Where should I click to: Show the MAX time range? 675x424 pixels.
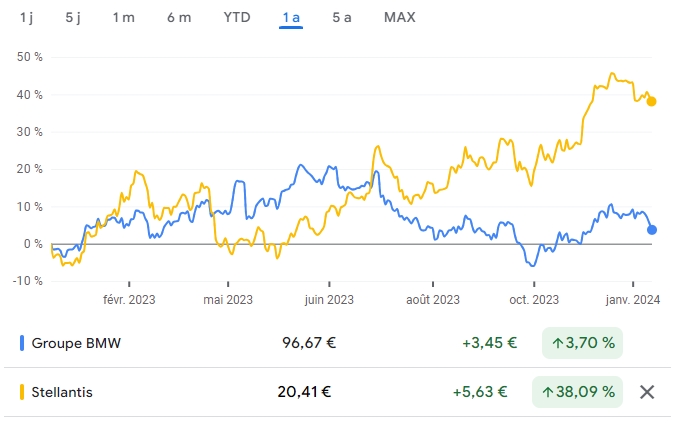[x=400, y=18]
